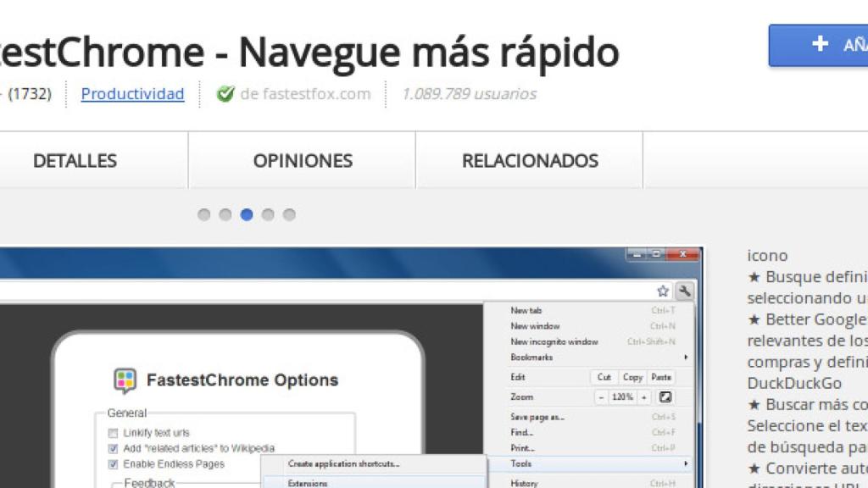
Task: Click the verified checkmark badge beside fastestfox.com
Action: (225, 93)
